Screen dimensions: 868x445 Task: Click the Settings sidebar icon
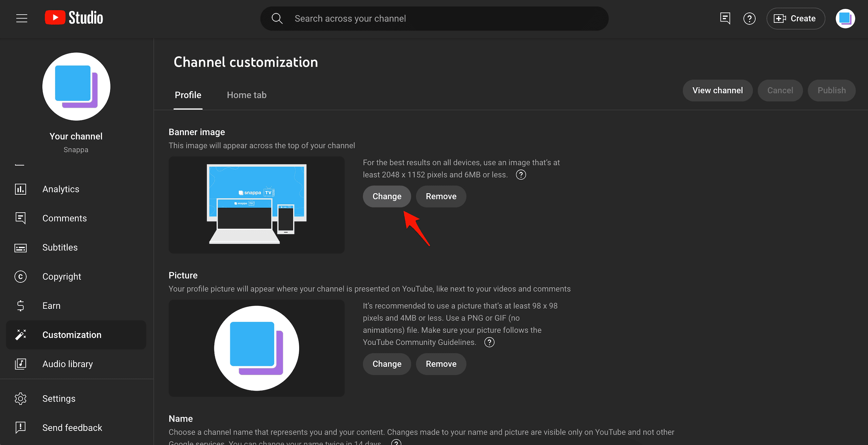point(20,398)
